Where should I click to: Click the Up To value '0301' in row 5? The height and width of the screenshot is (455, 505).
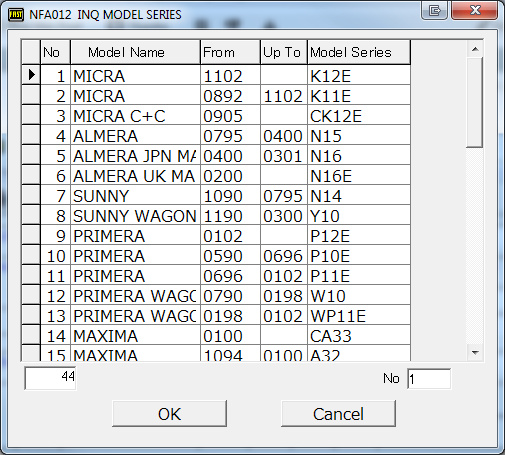coord(284,155)
